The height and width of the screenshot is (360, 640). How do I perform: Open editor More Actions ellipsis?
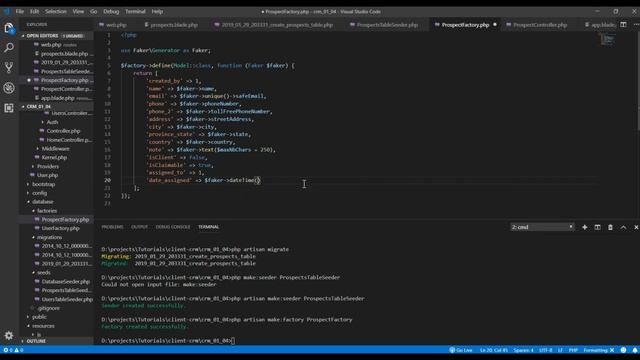(x=636, y=24)
